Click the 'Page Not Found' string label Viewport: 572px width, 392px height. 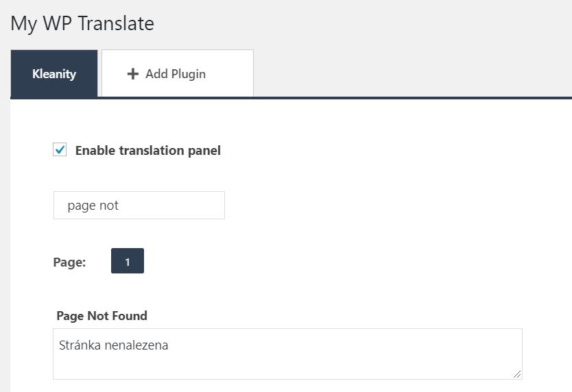point(102,316)
